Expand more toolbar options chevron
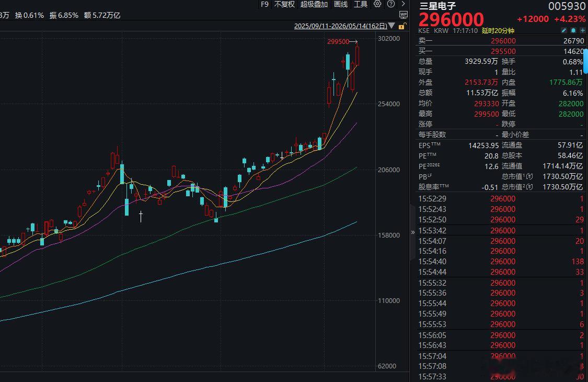The image size is (588, 382). point(403,4)
